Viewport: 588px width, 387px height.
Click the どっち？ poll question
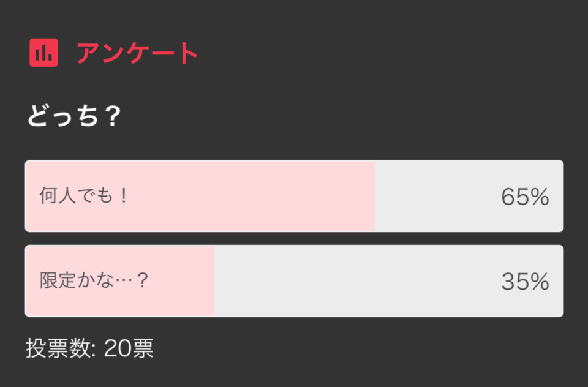(x=73, y=116)
